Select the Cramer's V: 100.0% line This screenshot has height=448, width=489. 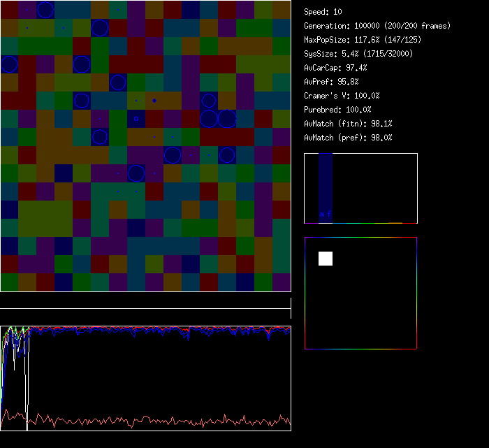click(x=342, y=96)
